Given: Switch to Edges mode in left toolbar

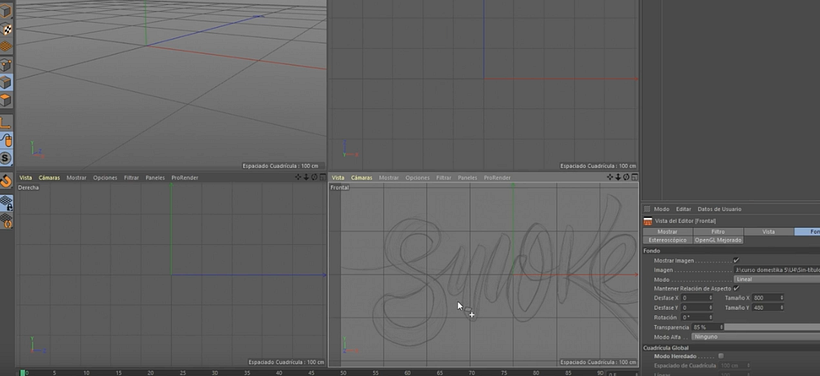Looking at the screenshot, I should tap(6, 83).
